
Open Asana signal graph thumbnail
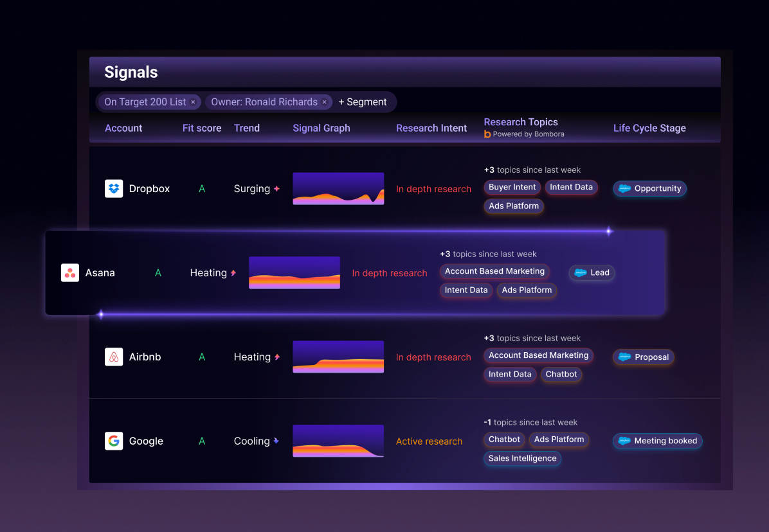pyautogui.click(x=294, y=273)
